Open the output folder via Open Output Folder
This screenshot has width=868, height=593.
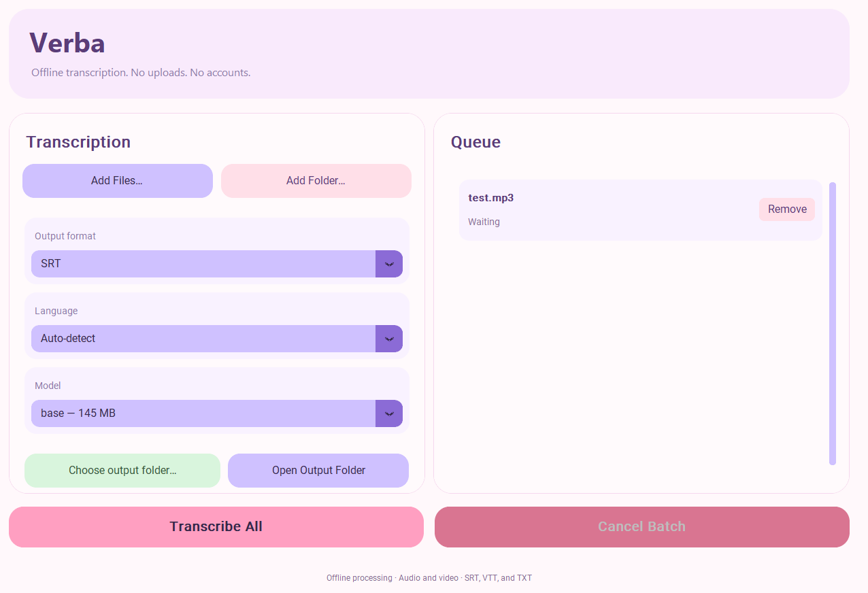pos(318,471)
